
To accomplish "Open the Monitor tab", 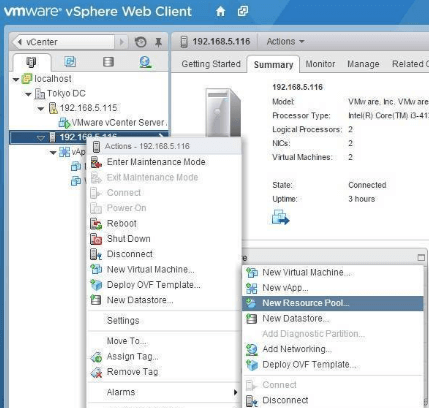I will [320, 64].
